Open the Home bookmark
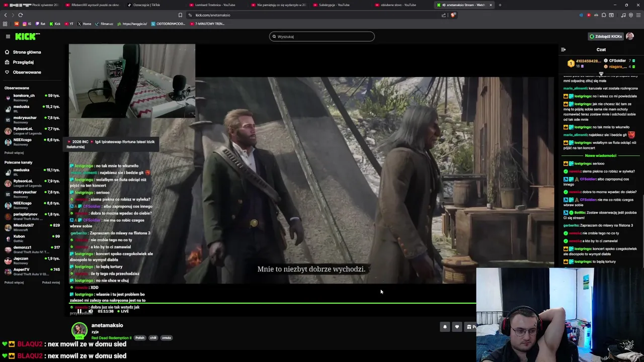This screenshot has width=644, height=362. tap(85, 24)
